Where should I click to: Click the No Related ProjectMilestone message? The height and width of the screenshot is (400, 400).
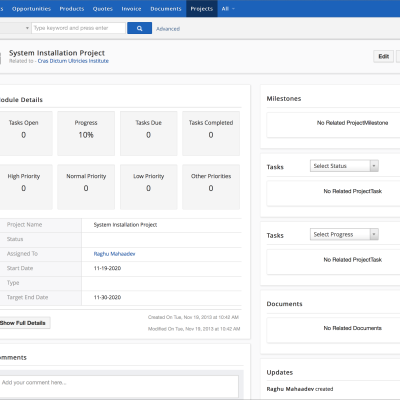click(353, 123)
